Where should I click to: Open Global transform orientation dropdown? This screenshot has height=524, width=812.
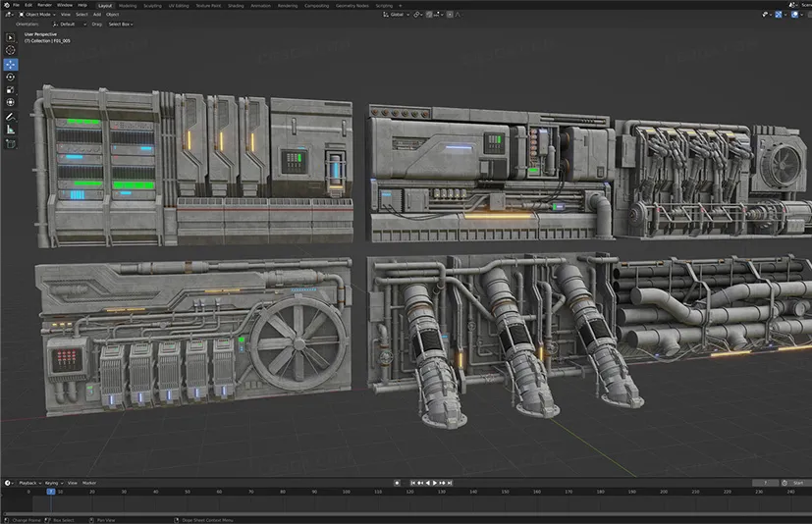pyautogui.click(x=394, y=15)
